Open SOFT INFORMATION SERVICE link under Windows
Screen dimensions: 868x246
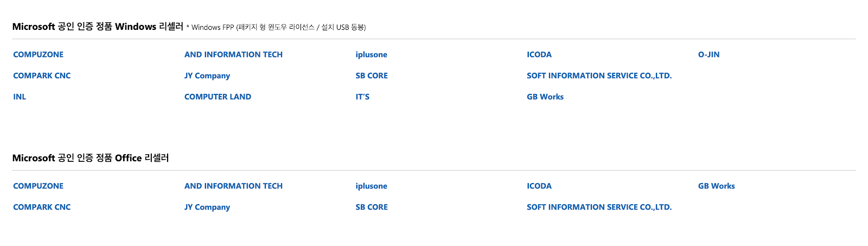[599, 75]
